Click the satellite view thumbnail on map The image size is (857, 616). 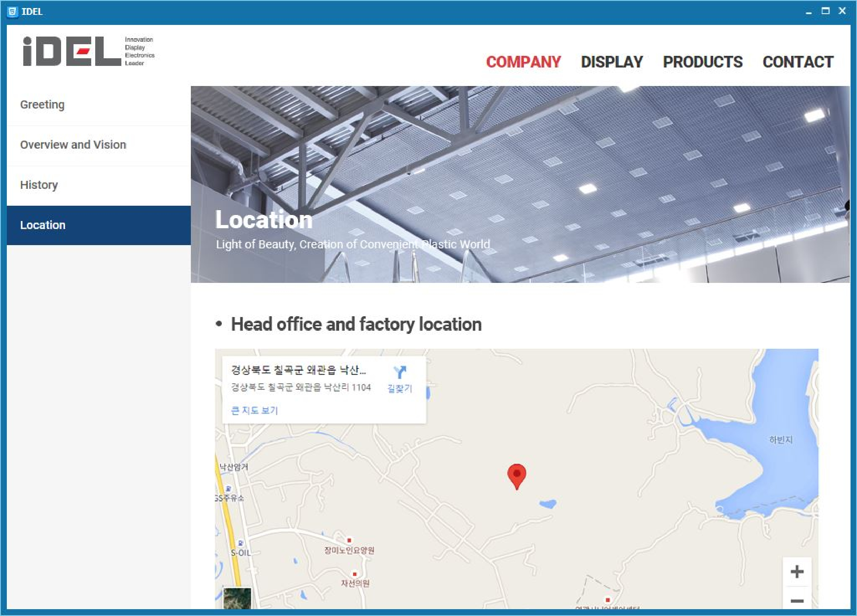pos(237,598)
